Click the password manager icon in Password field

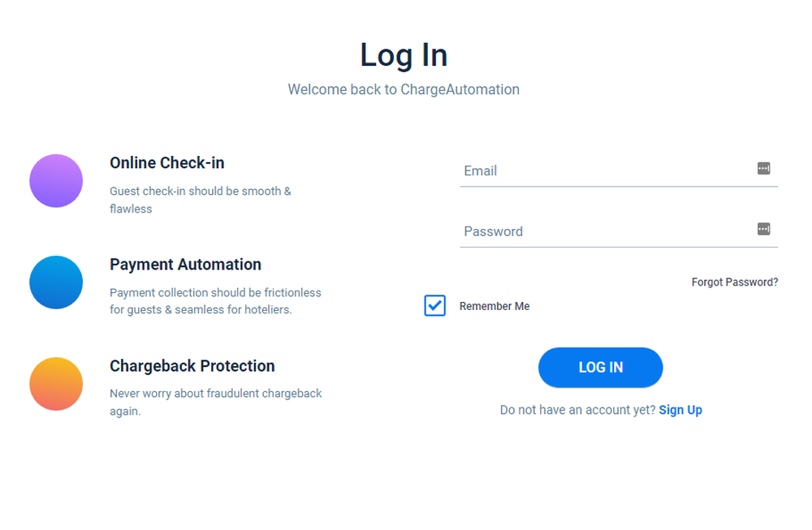click(763, 229)
